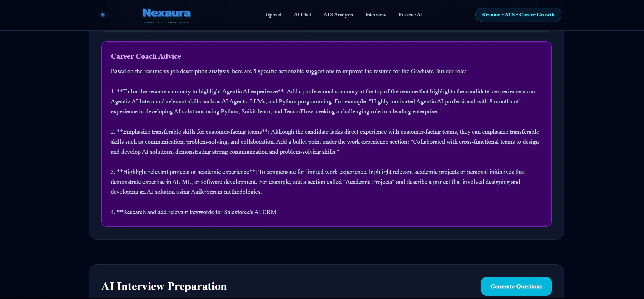Open Resume AI menu item

pyautogui.click(x=410, y=15)
